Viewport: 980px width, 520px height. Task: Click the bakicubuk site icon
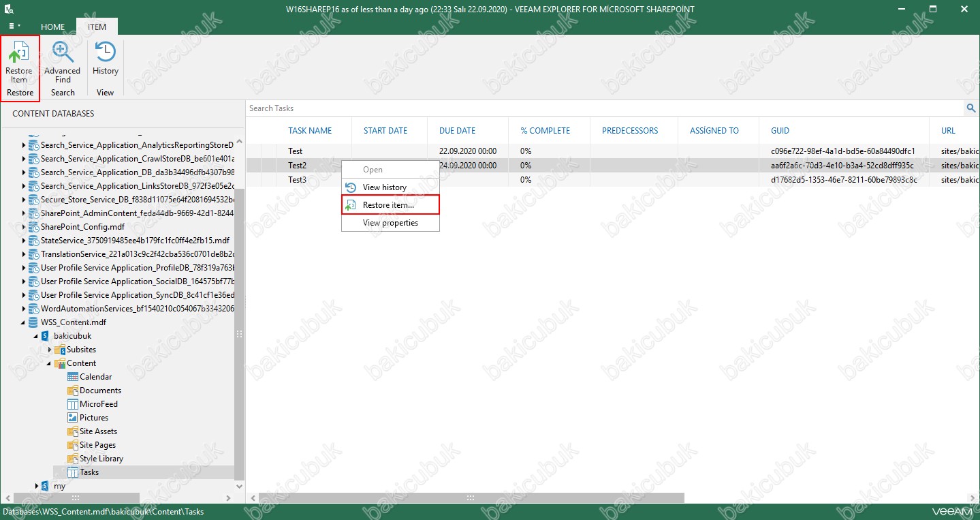(46, 336)
